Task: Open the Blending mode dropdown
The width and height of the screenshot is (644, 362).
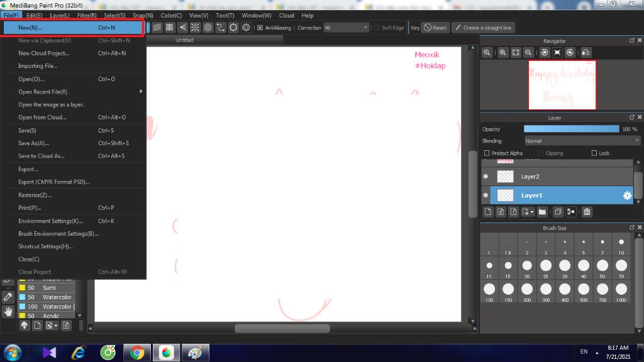Action: point(582,141)
